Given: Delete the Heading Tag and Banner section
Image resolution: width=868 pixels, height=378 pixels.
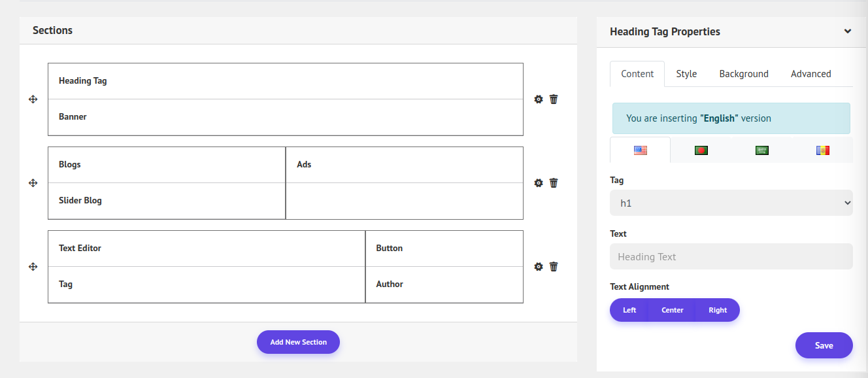Looking at the screenshot, I should (x=554, y=99).
